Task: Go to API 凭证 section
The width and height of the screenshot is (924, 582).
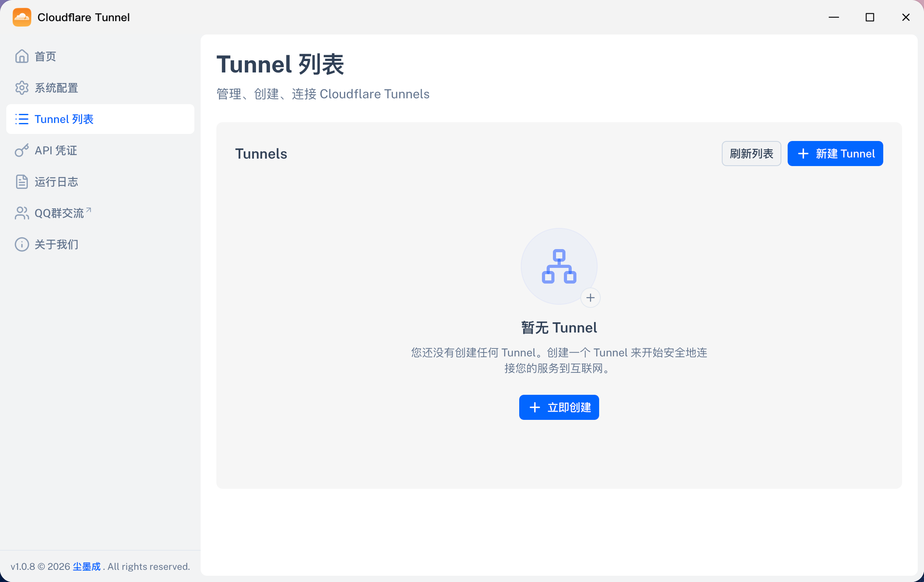Action: click(100, 150)
